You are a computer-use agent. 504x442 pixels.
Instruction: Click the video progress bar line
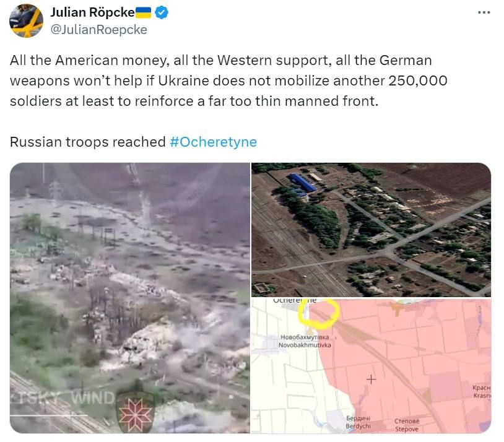tap(48, 415)
